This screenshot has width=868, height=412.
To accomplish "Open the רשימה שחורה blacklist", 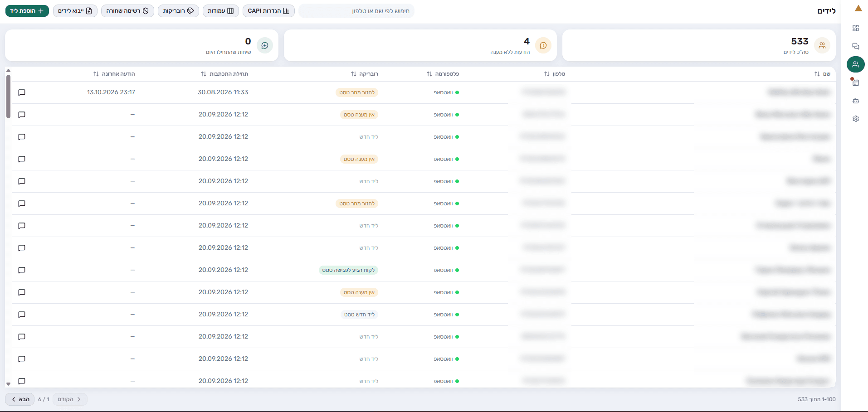I will [x=127, y=11].
